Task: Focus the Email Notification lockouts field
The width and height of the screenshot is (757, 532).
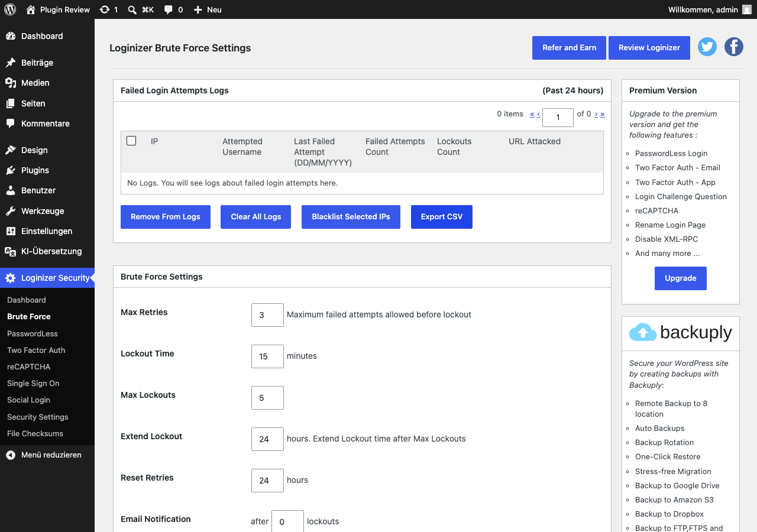Action: coord(287,521)
